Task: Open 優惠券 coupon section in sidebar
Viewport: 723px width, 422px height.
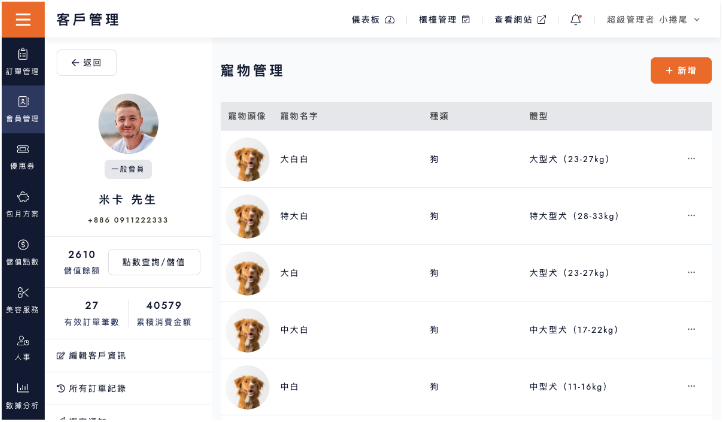Action: [x=23, y=157]
